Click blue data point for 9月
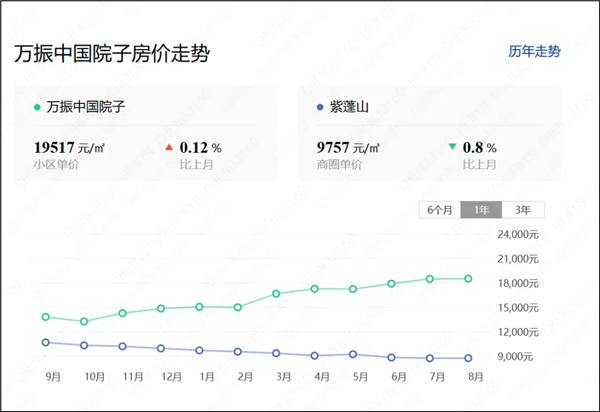Viewport: 600px width, 412px height. point(46,342)
